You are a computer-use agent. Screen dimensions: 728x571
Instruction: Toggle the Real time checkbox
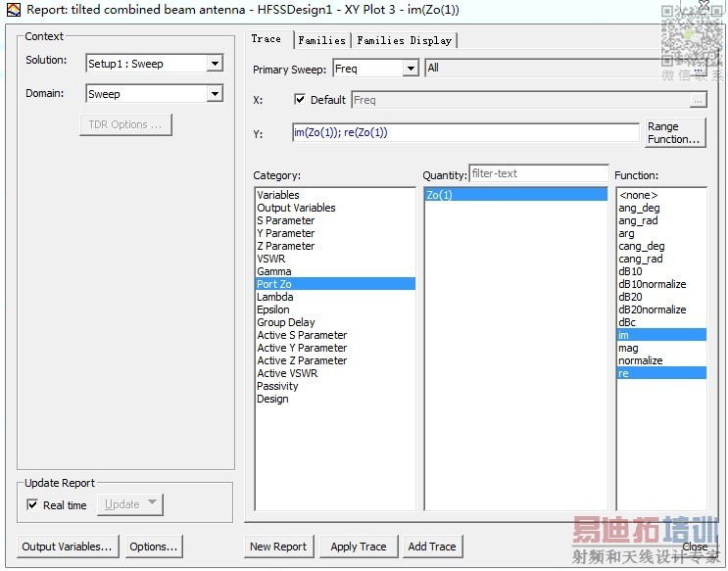[x=32, y=504]
